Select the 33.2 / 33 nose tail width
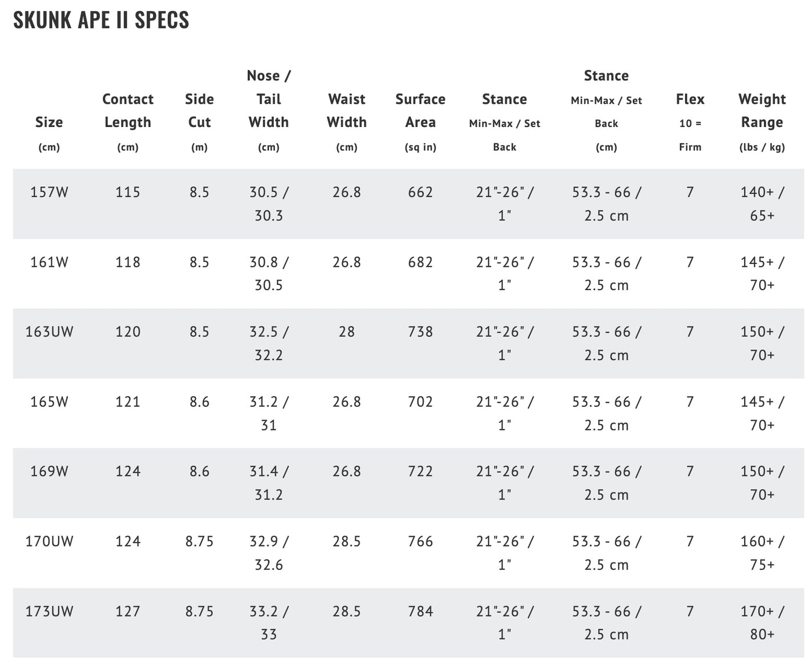Image resolution: width=812 pixels, height=666 pixels. pos(269,622)
